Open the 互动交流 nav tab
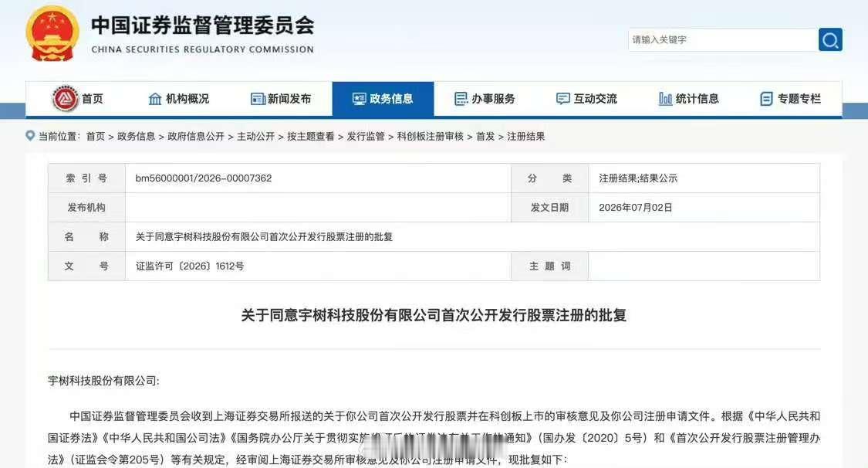This screenshot has height=468, width=868. click(587, 99)
